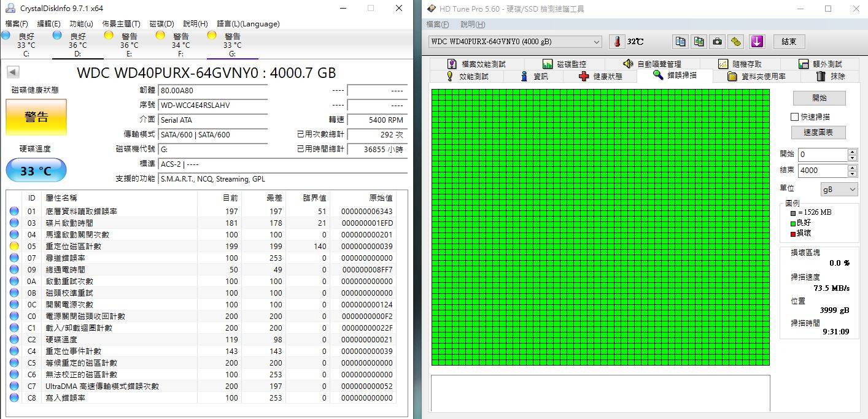Click the copy info to clipboard icon
Viewport: 868px width, 419px height.
(680, 42)
